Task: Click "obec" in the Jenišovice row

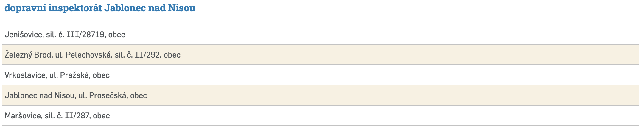Action: [x=117, y=35]
